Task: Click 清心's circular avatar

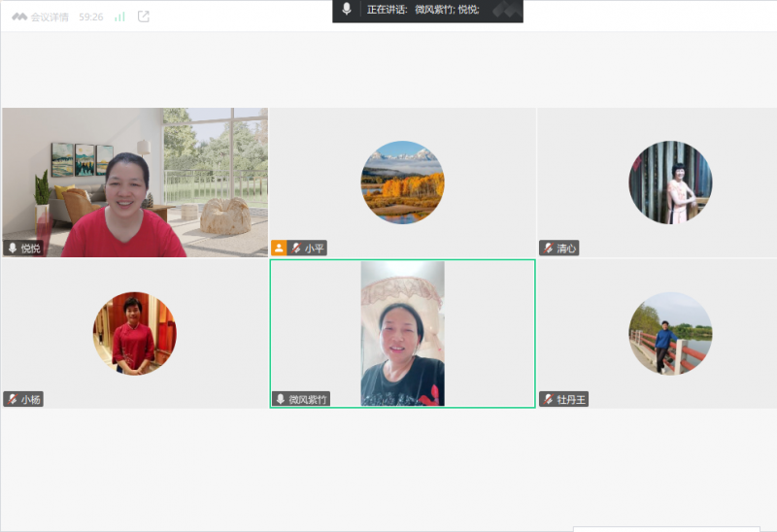Action: point(670,183)
